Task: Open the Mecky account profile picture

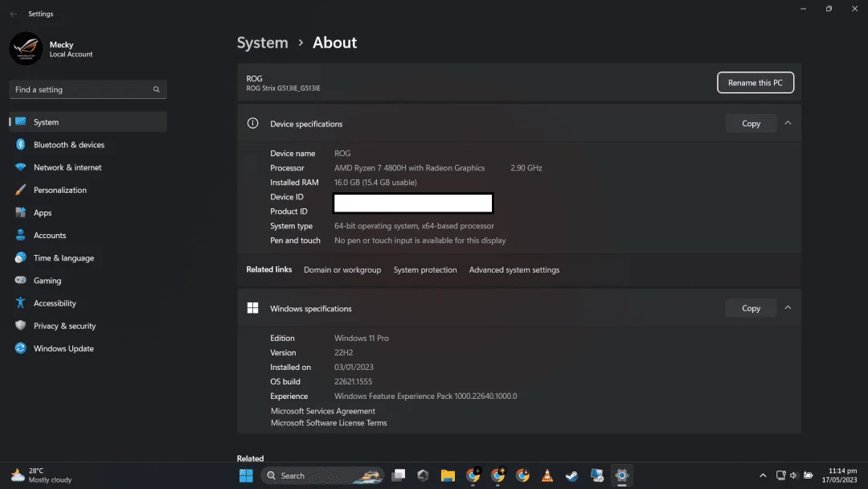Action: click(26, 49)
